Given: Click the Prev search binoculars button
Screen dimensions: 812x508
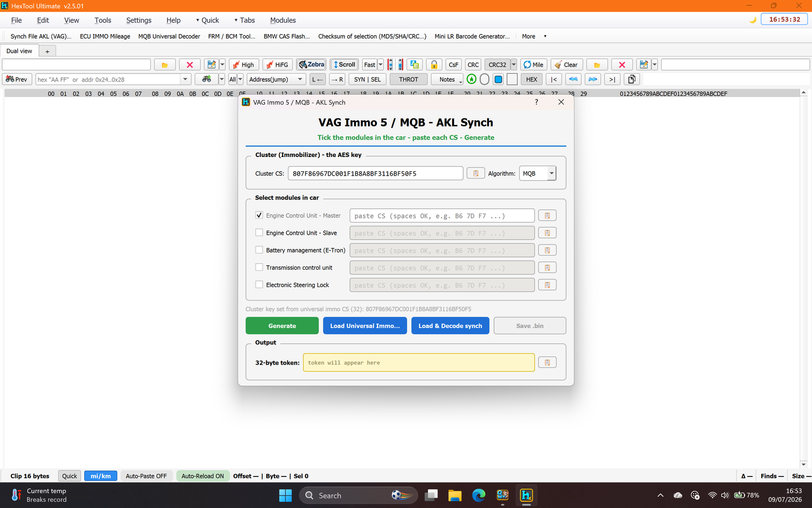Looking at the screenshot, I should click(x=17, y=79).
